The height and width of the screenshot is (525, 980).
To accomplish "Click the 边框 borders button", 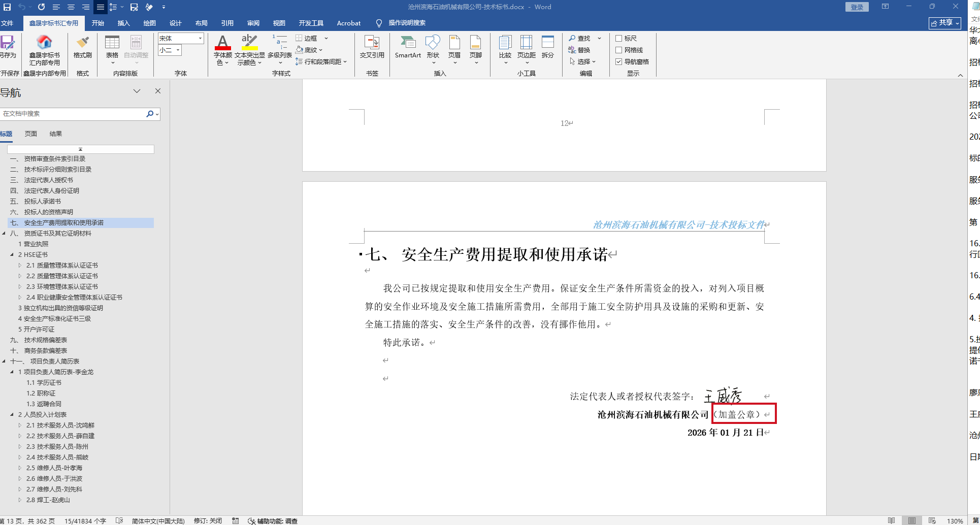I will pos(307,38).
